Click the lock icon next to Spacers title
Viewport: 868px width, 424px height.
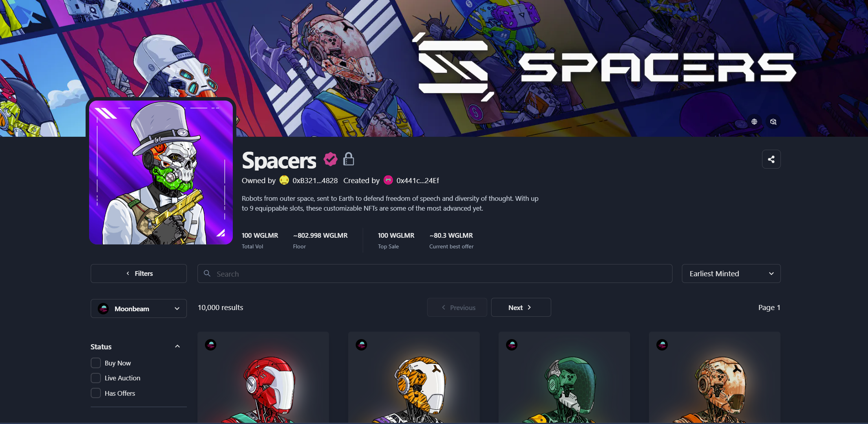[x=349, y=159]
